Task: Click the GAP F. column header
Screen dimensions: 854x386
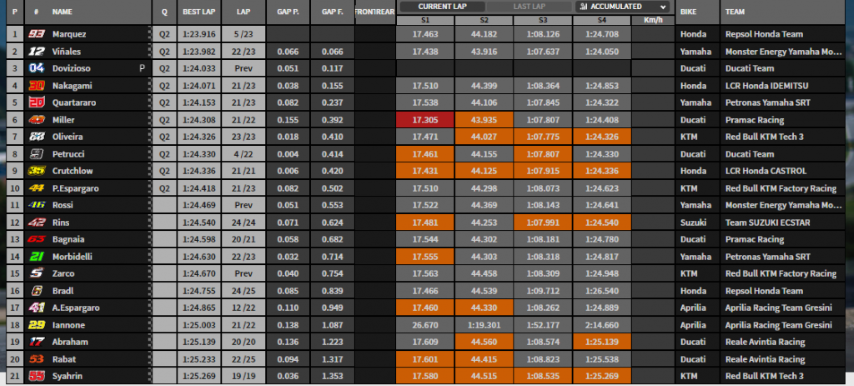Action: pyautogui.click(x=332, y=12)
